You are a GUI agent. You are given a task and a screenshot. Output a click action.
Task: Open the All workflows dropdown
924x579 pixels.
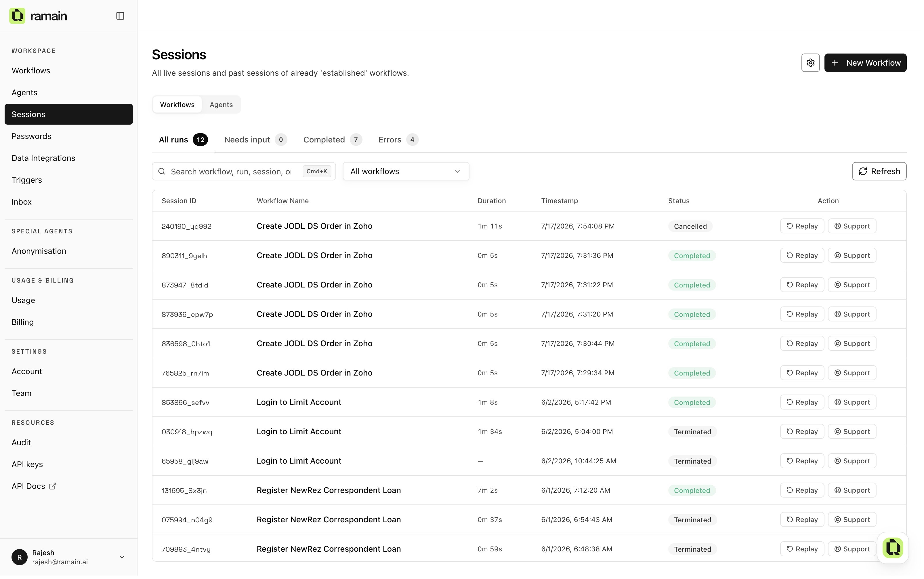pos(406,171)
